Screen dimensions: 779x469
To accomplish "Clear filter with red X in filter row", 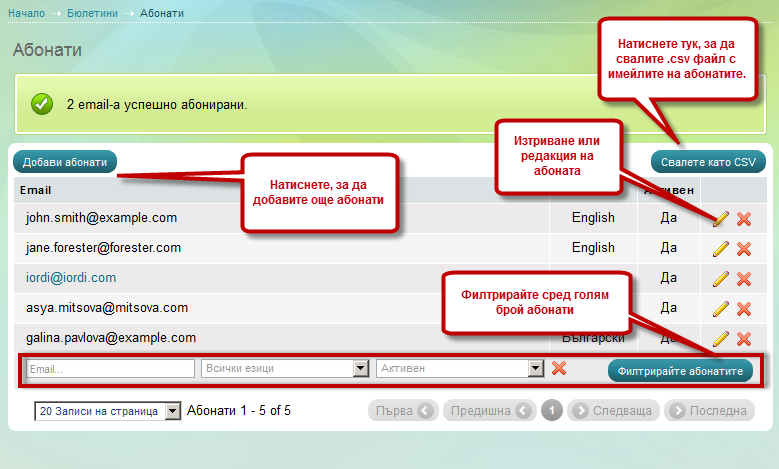I will (559, 369).
